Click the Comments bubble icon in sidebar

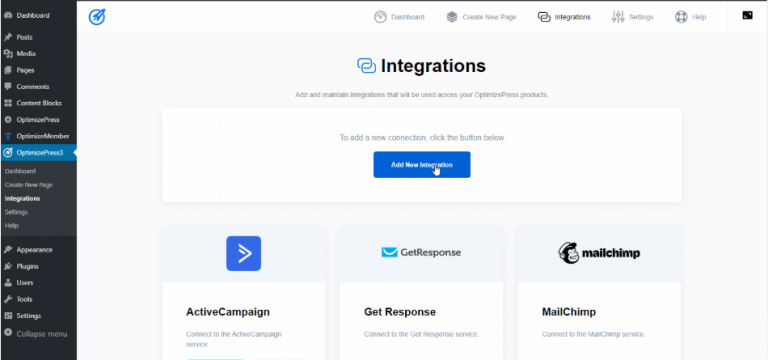8,87
